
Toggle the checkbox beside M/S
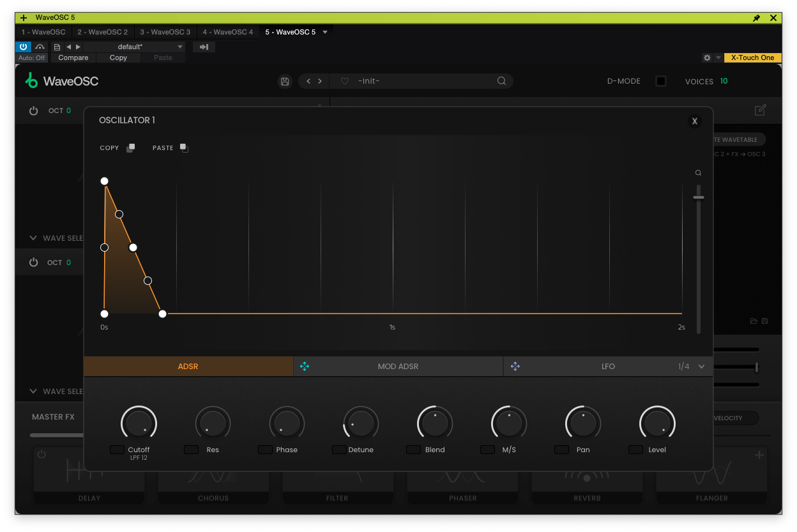pyautogui.click(x=487, y=450)
